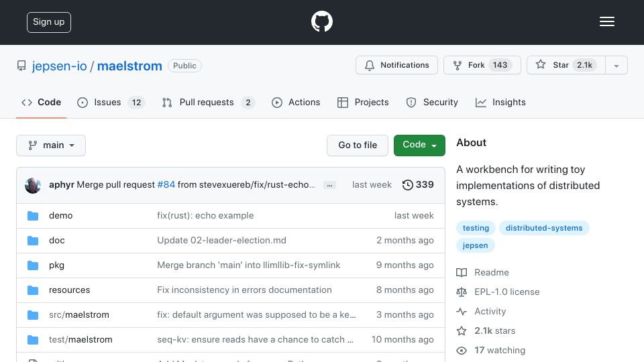Click the repository book icon
The image size is (644, 362).
[x=21, y=66]
